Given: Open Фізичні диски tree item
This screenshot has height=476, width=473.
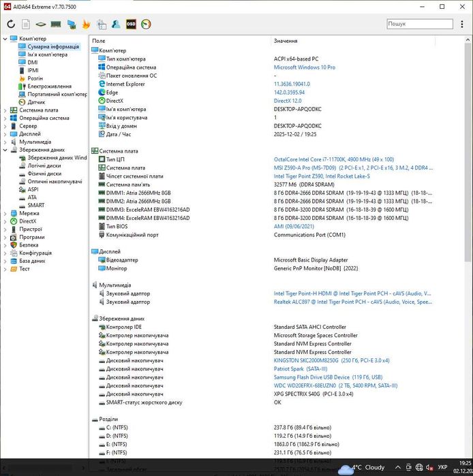Looking at the screenshot, I should coord(44,174).
